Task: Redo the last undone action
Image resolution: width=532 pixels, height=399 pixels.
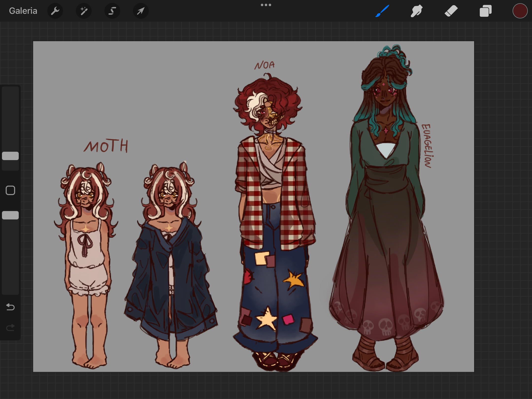Action: pyautogui.click(x=10, y=327)
